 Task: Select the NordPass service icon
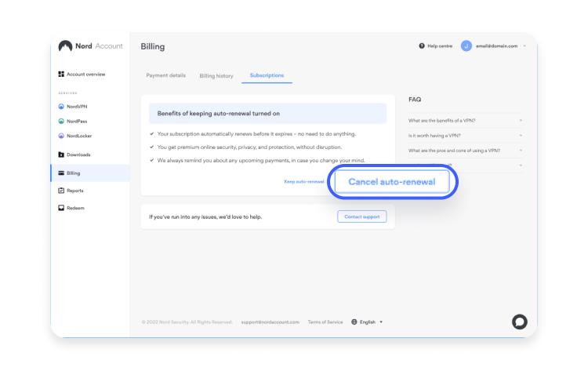pos(61,121)
